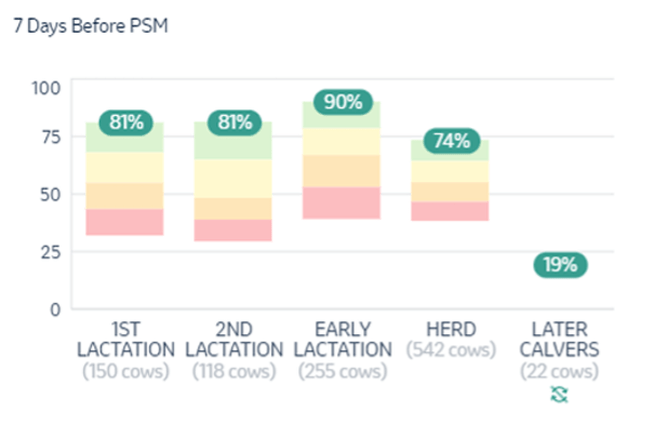
Task: Click the EARLY LACTATION axis label
Action: [343, 339]
